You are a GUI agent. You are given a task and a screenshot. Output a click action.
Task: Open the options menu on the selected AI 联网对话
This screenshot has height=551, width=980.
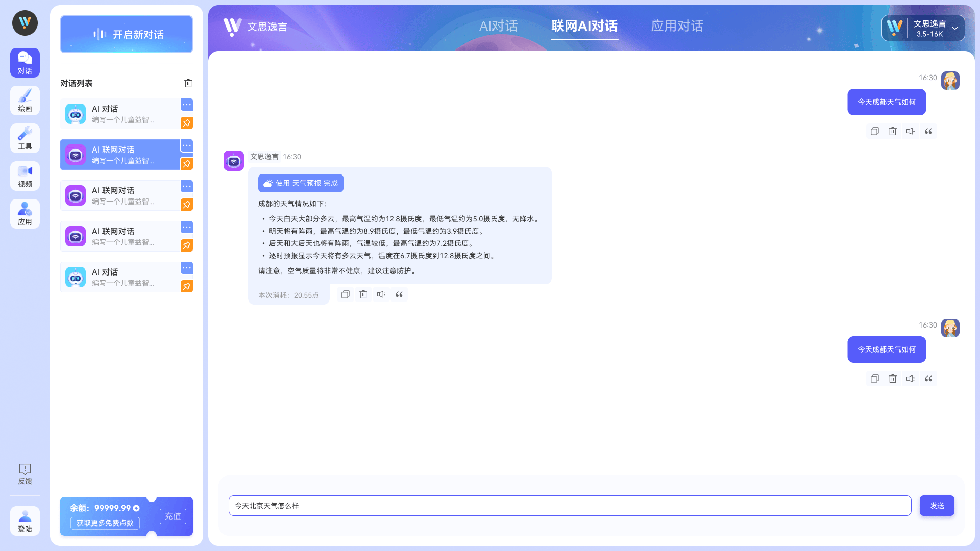click(x=186, y=145)
